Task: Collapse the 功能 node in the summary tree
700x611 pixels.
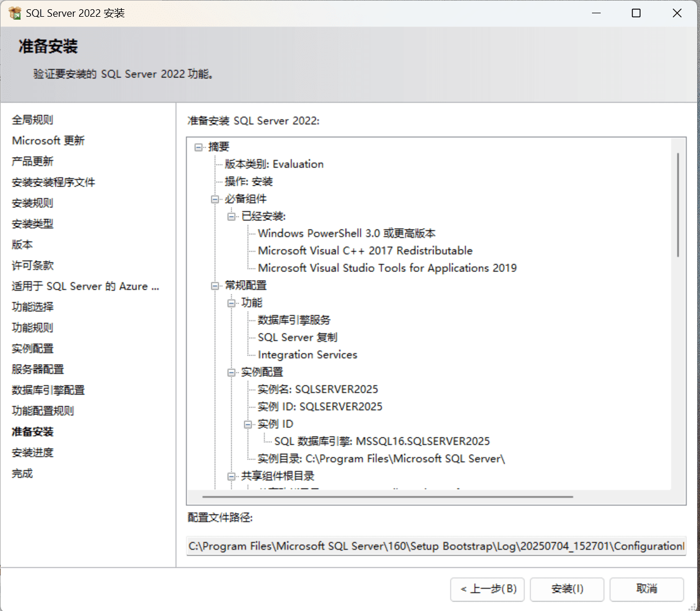Action: tap(232, 303)
